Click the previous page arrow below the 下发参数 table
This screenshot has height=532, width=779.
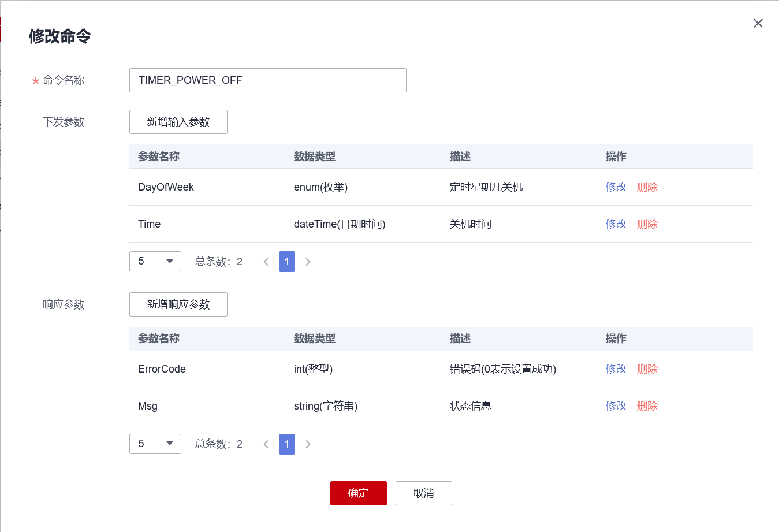266,261
